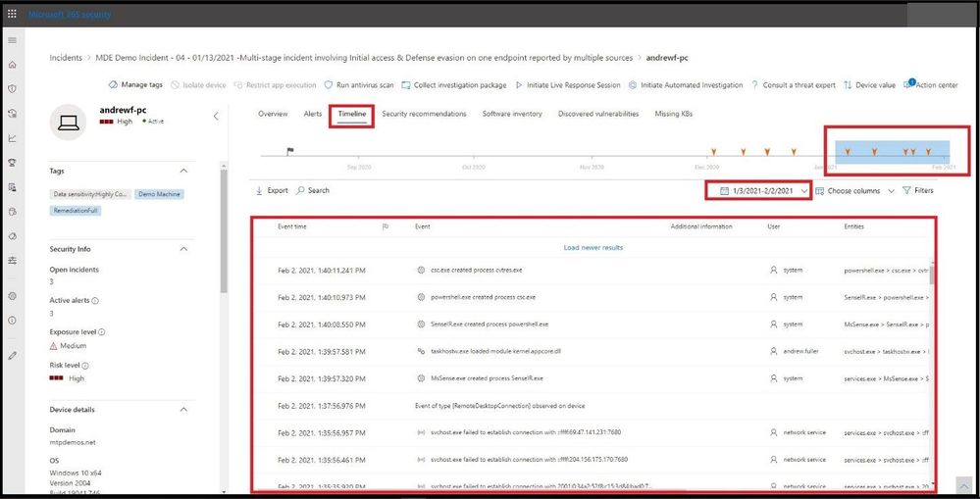Image resolution: width=980 pixels, height=499 pixels.
Task: Open the Software inventory tab
Action: click(x=512, y=114)
